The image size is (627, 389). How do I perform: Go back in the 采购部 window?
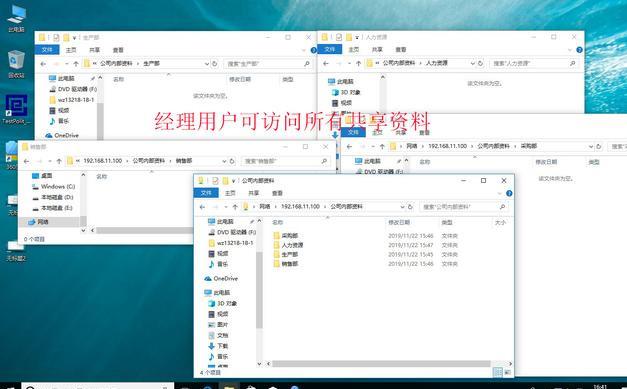[x=349, y=146]
